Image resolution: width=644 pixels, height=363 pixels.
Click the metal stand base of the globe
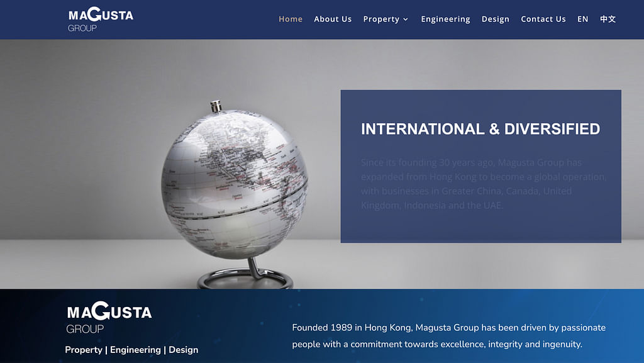point(244,279)
